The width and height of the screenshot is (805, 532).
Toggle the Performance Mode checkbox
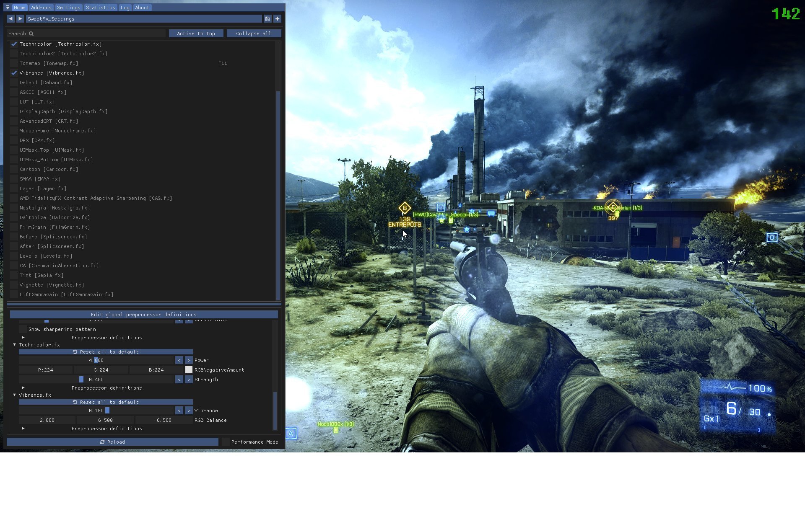point(226,442)
